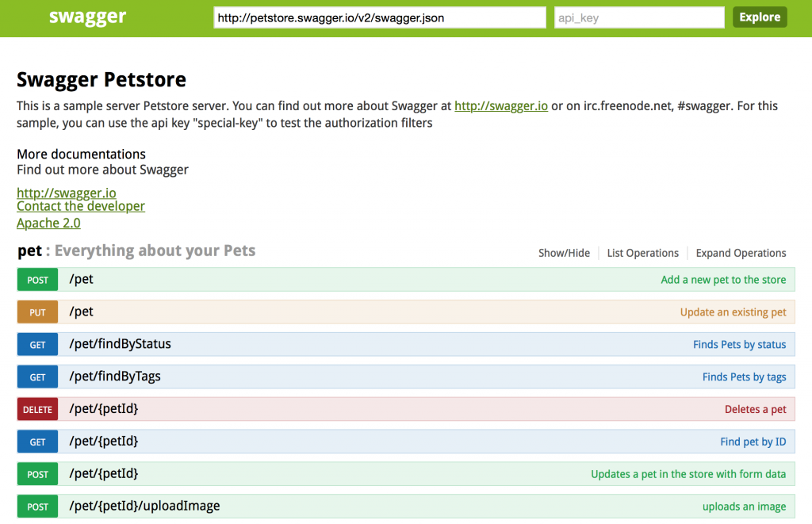Hit the Explore button
Viewport: 812px width, 524px height.
click(760, 17)
